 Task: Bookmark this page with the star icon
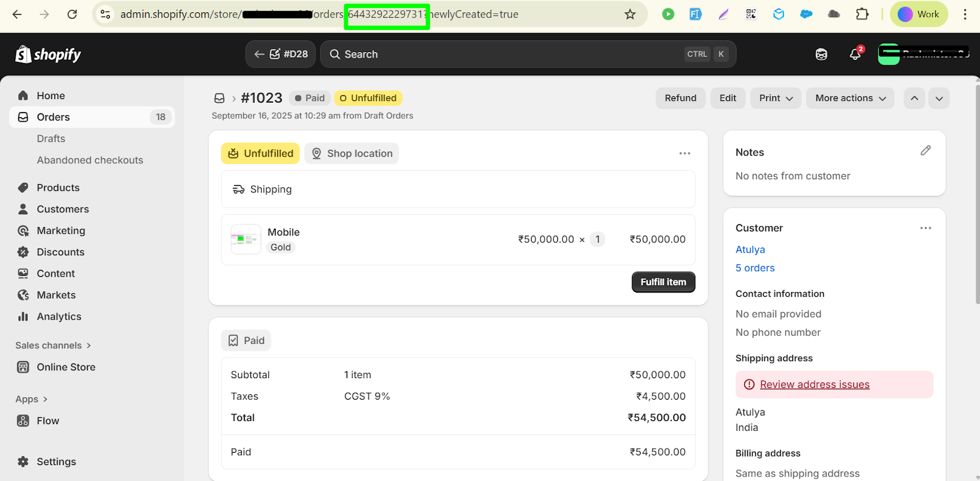click(630, 14)
